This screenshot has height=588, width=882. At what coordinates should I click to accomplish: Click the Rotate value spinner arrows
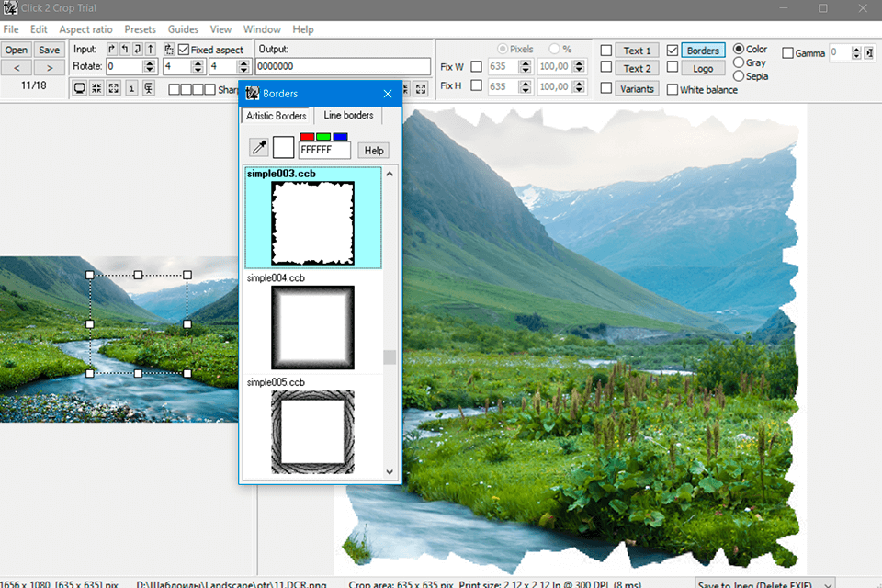point(149,66)
